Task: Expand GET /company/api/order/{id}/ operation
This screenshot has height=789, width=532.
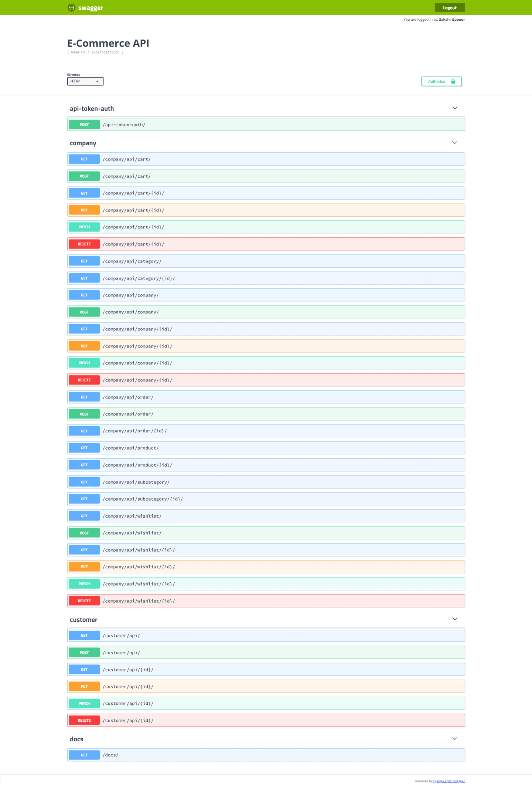Action: tap(266, 431)
